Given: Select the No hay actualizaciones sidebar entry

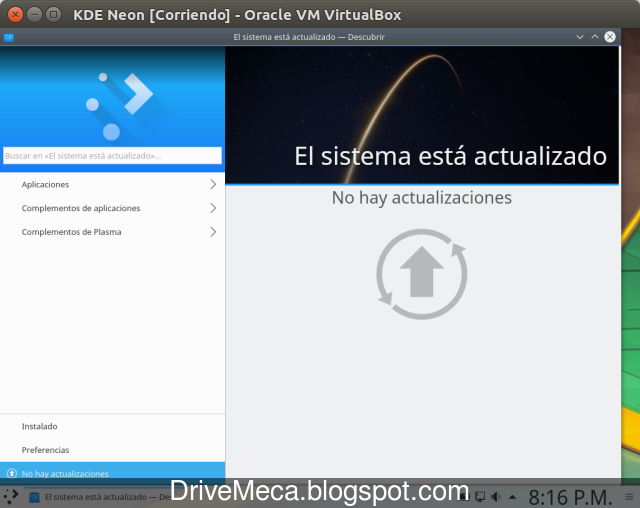Looking at the screenshot, I should [x=112, y=473].
